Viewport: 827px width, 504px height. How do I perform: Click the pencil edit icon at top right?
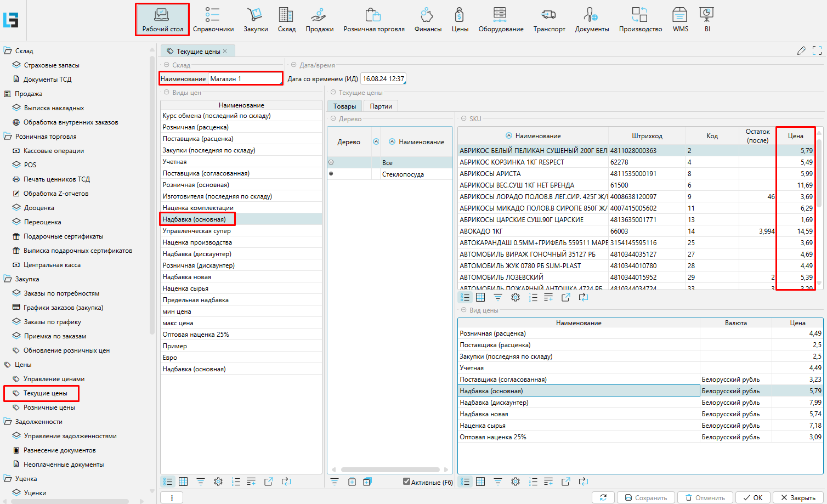click(x=801, y=51)
